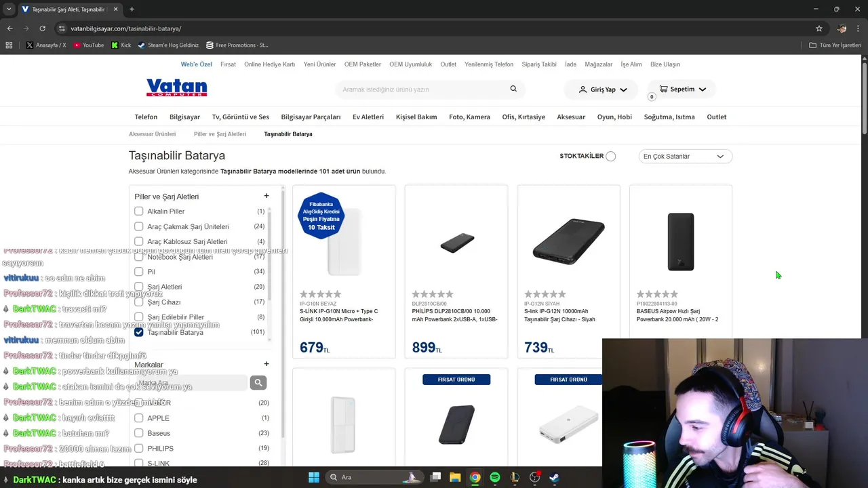868x488 pixels.
Task: Open the Kick bookmark
Action: coord(121,45)
